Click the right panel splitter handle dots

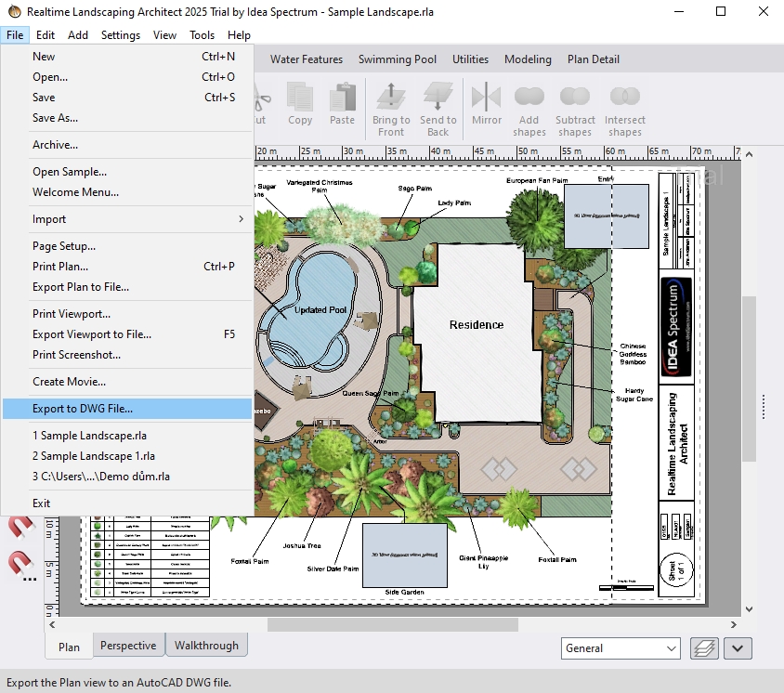764,407
